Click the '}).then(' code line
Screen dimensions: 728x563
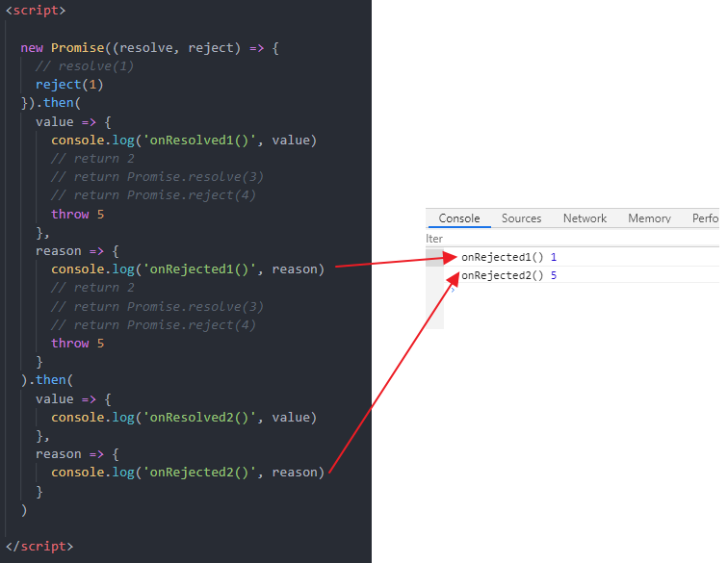pos(51,103)
